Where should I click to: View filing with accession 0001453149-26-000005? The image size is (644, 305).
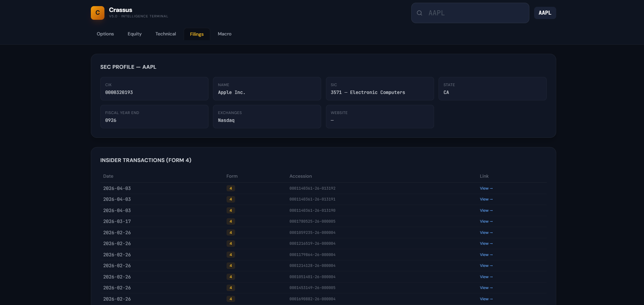click(x=486, y=288)
